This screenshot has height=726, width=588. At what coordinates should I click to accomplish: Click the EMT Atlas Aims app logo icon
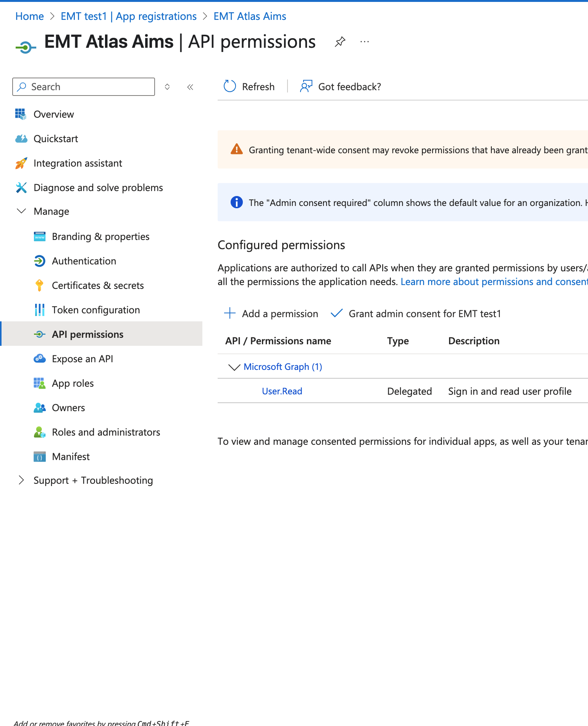[x=26, y=47]
